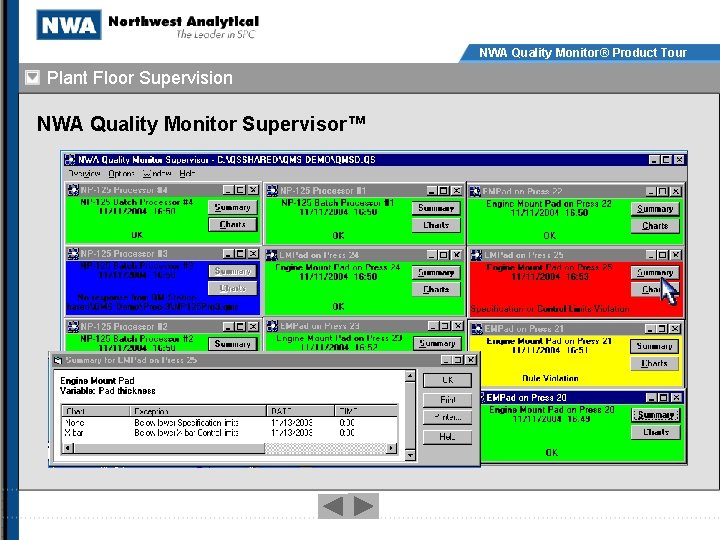This screenshot has height=540, width=720.
Task: Click OK in the Summary dialog
Action: tap(447, 380)
